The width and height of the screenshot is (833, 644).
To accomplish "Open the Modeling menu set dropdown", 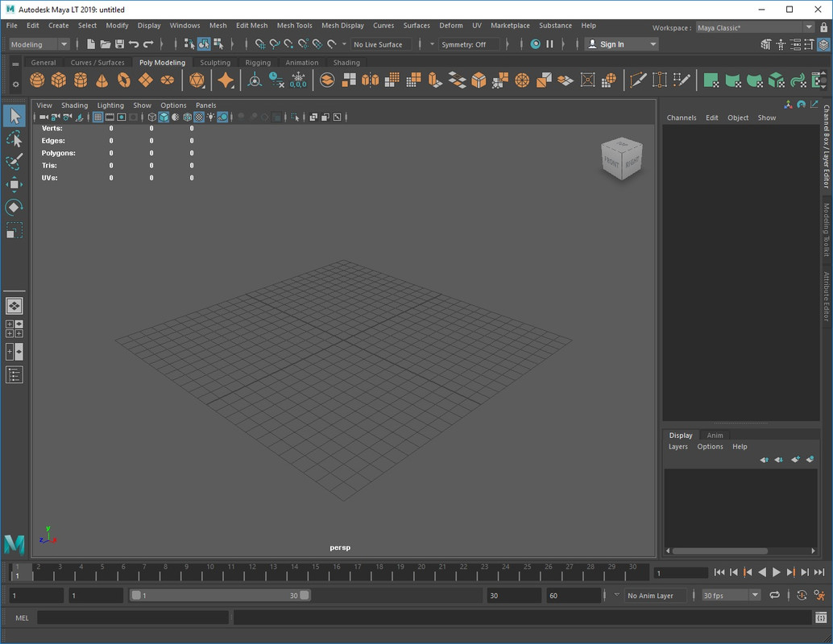I will click(x=39, y=44).
